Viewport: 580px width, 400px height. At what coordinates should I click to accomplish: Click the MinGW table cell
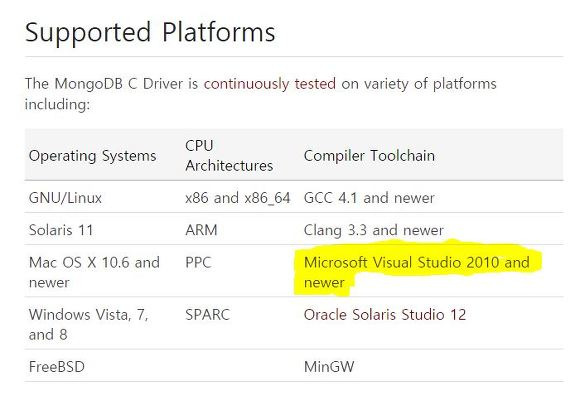point(329,367)
